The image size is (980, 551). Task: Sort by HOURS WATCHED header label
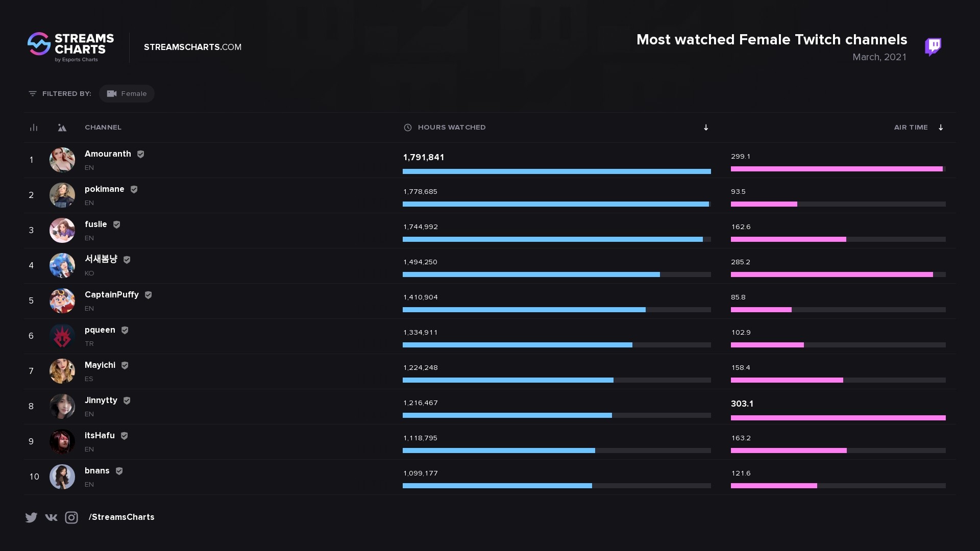click(452, 128)
